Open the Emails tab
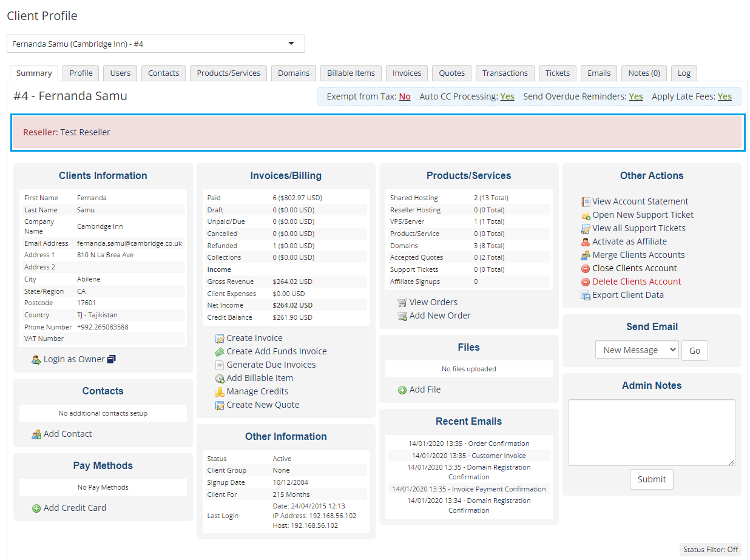The height and width of the screenshot is (560, 750). pyautogui.click(x=599, y=73)
